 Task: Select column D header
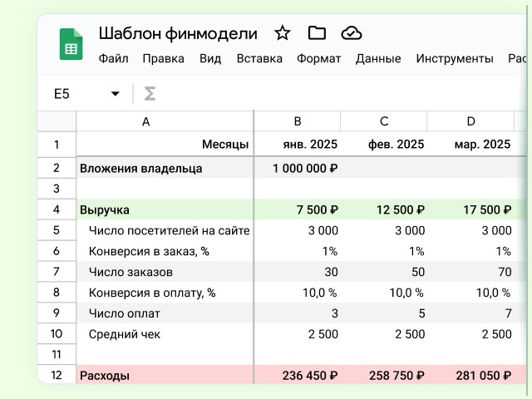(x=470, y=121)
